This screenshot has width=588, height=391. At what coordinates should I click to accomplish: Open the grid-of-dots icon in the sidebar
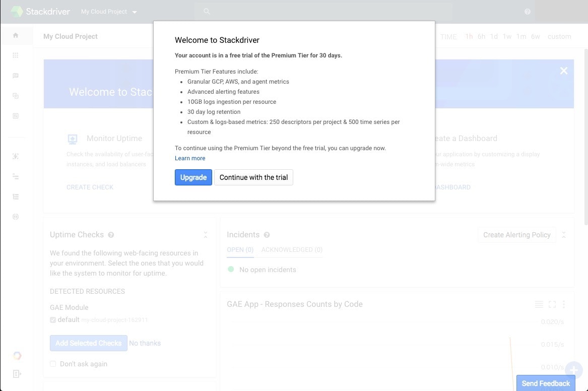tap(16, 55)
